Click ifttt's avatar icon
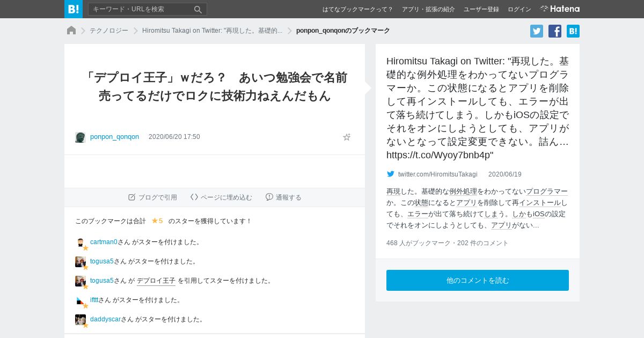Image resolution: width=644 pixels, height=338 pixels. click(80, 300)
